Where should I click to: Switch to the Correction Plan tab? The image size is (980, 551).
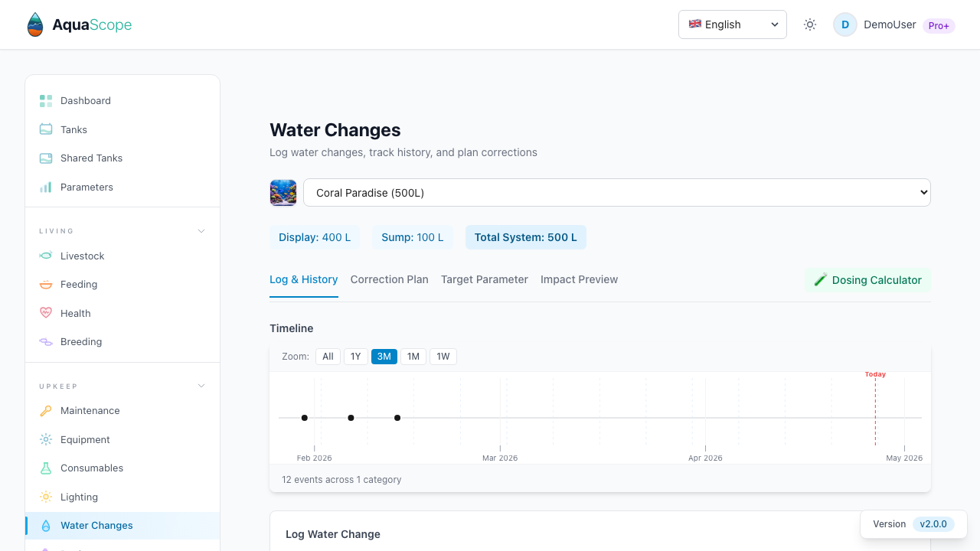[x=389, y=279]
